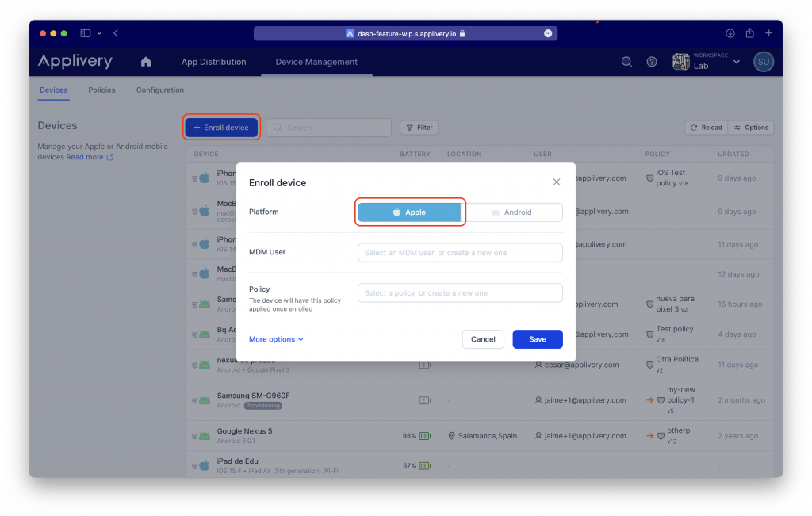Open the MDM User selector
812x516 pixels.
coord(460,253)
